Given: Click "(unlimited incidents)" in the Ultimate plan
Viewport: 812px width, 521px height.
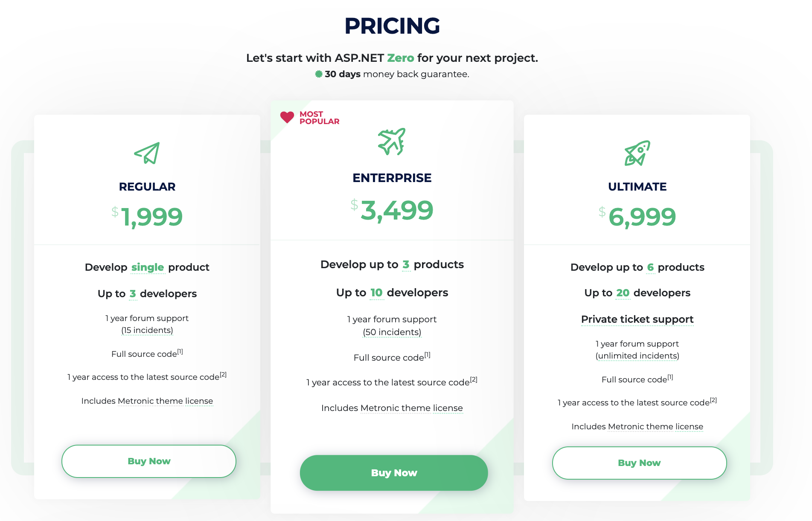Looking at the screenshot, I should click(637, 356).
